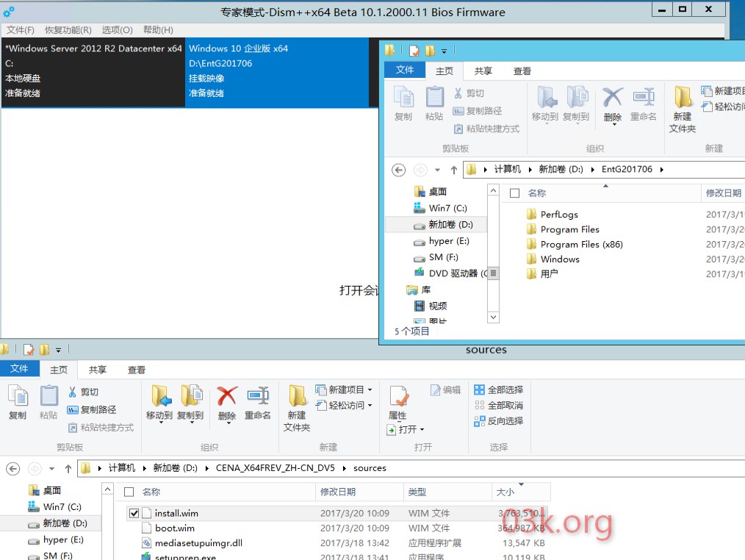Toggle select-all checkbox in EntG201706 list header
This screenshot has height=560, width=745.
514,193
